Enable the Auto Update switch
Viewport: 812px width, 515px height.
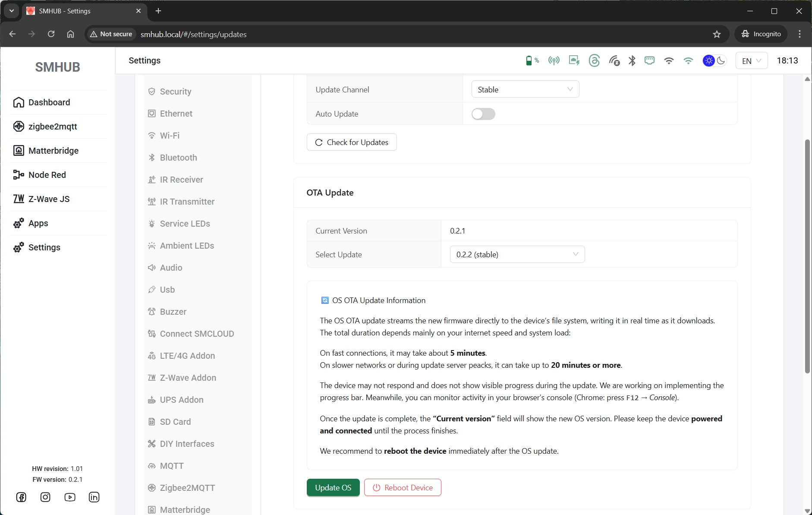coord(483,114)
